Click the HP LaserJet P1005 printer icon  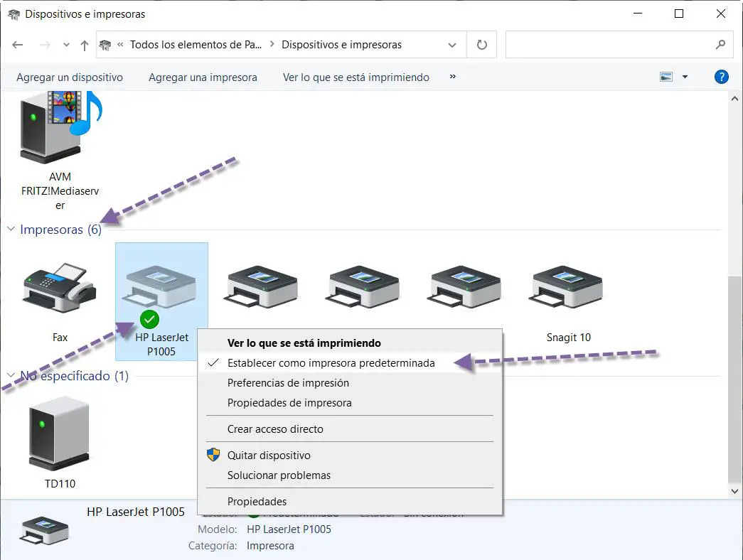pyautogui.click(x=161, y=288)
